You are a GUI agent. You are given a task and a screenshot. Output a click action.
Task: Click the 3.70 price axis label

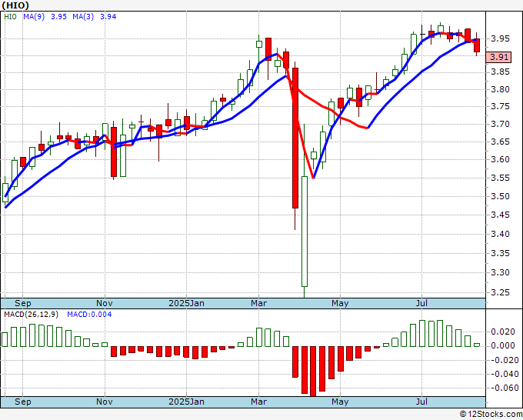pos(501,124)
